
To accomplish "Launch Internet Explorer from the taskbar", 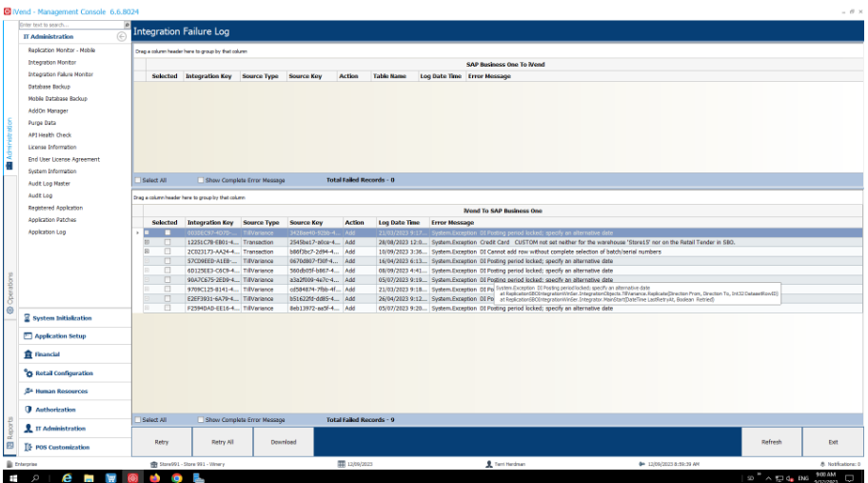I will [x=67, y=478].
